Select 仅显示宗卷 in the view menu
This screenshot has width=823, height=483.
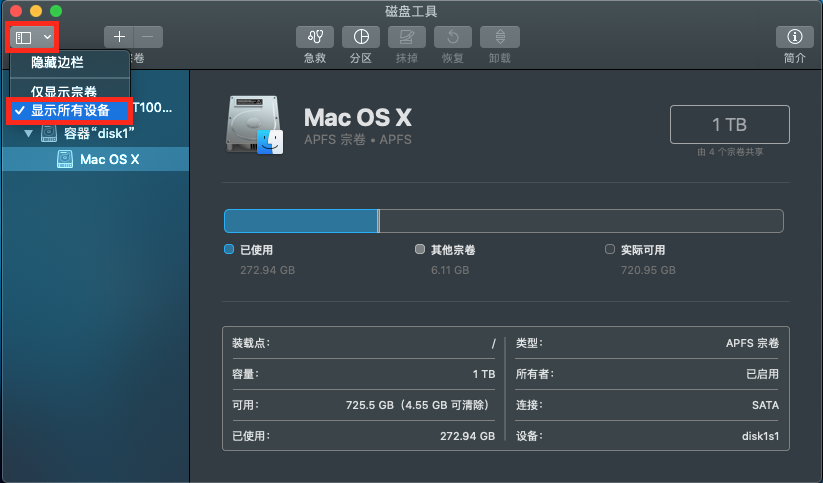coord(63,91)
